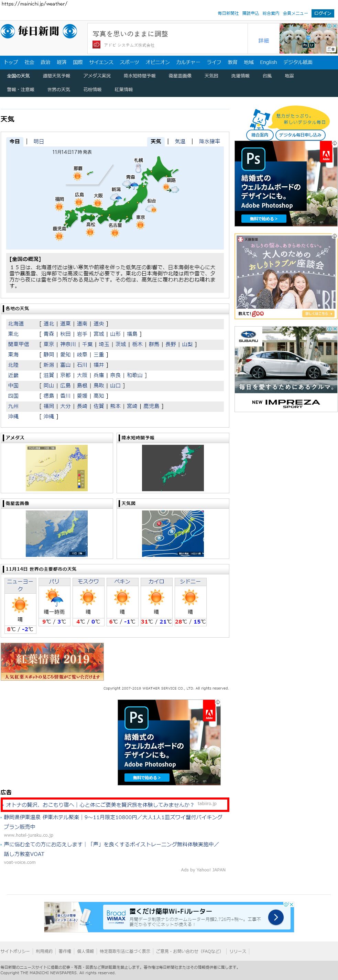The height and width of the screenshot is (980, 338).
Task: Click the blue arrow on WiMAX ad
Action: click(275, 917)
